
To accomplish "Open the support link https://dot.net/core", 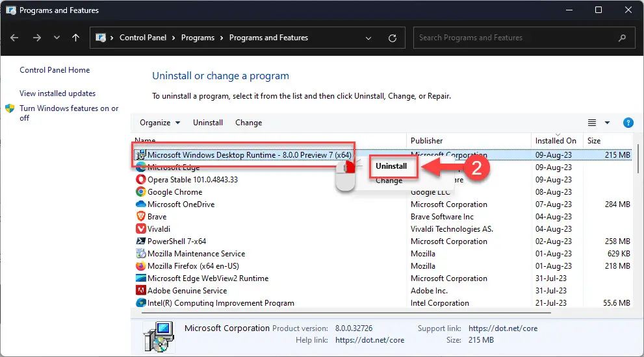I will [503, 328].
